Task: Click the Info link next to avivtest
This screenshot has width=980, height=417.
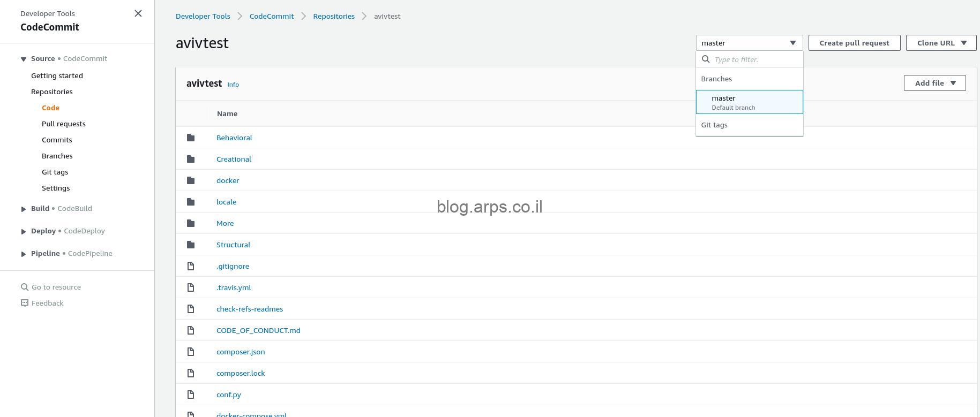Action: point(233,85)
